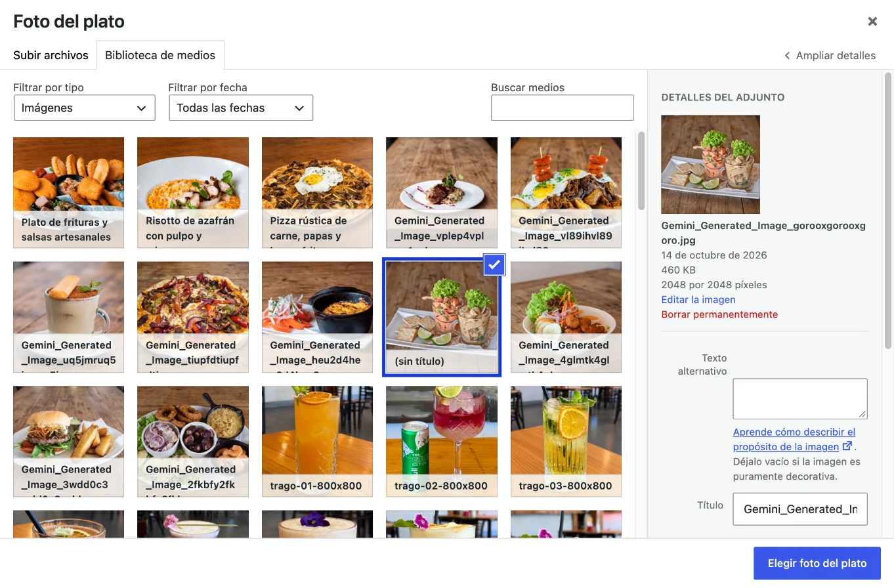Uncheck the selected image checkmark
This screenshot has width=894, height=588.
[x=494, y=265]
